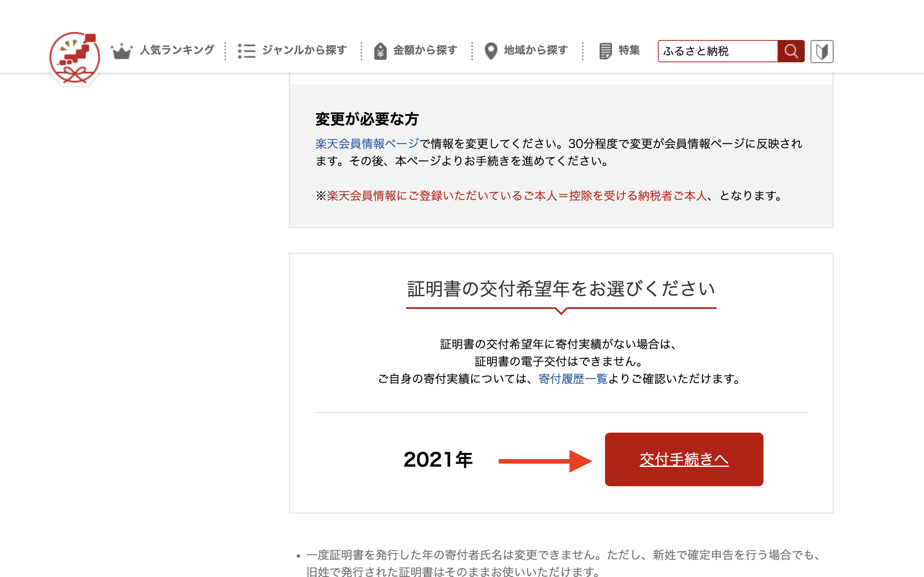Click the list icon beside ジャンルから探す
Viewport: 924px width, 577px height.
click(x=246, y=51)
